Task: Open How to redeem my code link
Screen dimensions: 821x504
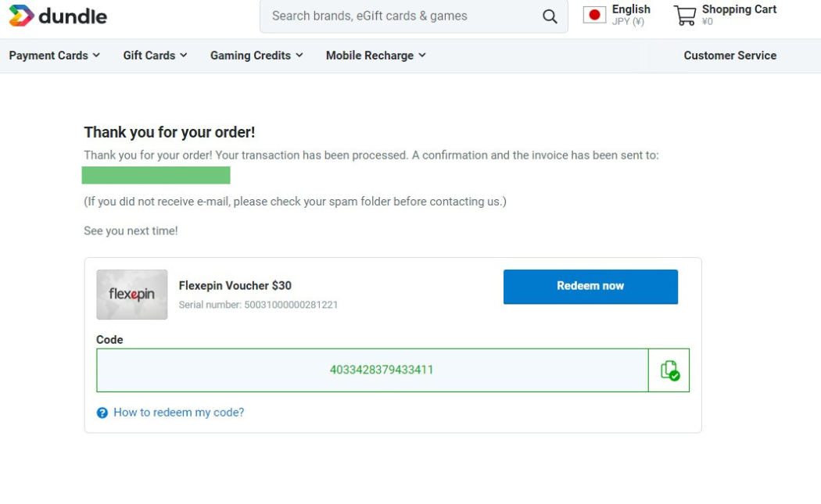Action: click(x=178, y=413)
